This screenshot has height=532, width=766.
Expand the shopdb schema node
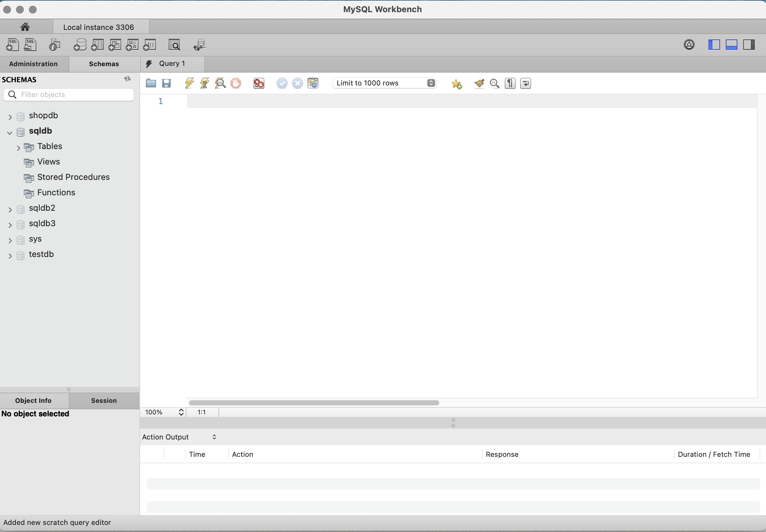[x=10, y=117]
